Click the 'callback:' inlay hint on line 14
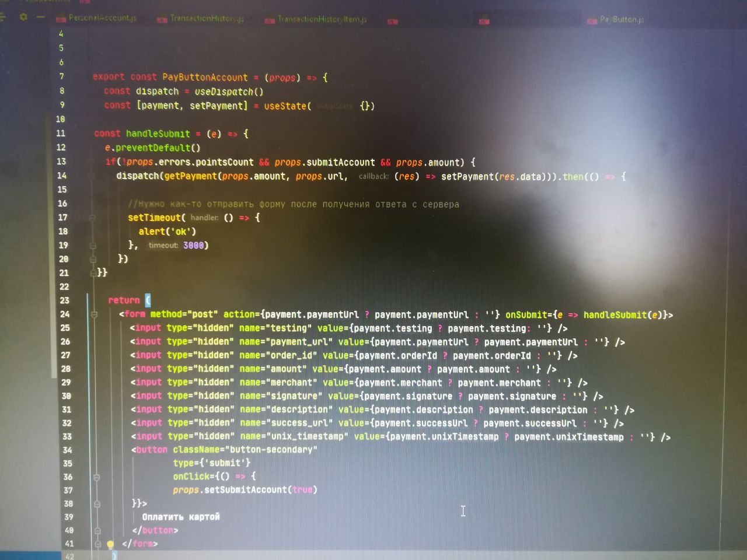 pyautogui.click(x=373, y=176)
